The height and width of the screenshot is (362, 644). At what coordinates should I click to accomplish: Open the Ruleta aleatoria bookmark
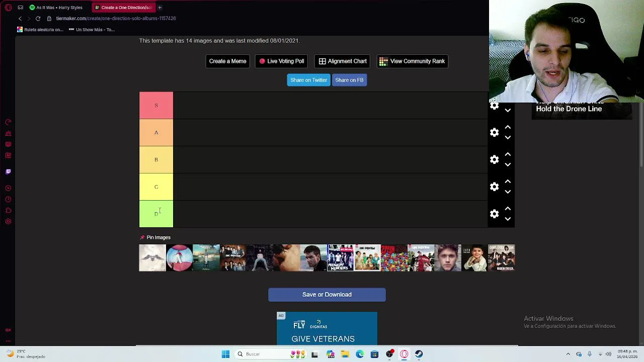click(x=40, y=30)
